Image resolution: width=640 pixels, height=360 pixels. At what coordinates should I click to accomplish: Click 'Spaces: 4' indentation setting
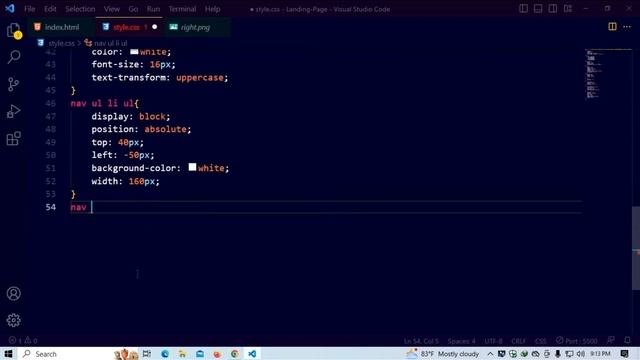[462, 341]
